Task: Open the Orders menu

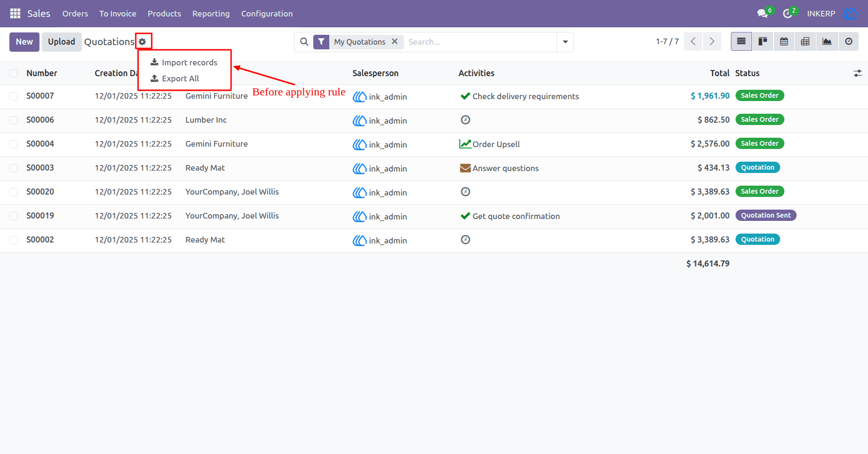Action: 75,14
